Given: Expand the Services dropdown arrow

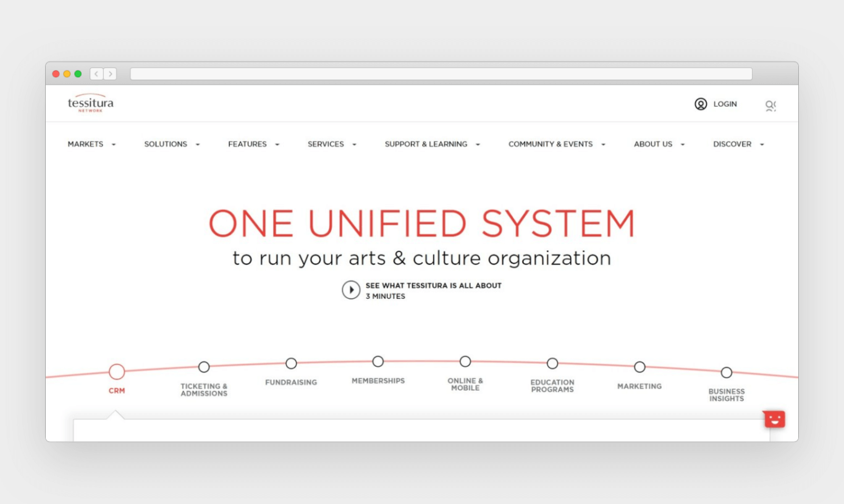Looking at the screenshot, I should (x=354, y=145).
